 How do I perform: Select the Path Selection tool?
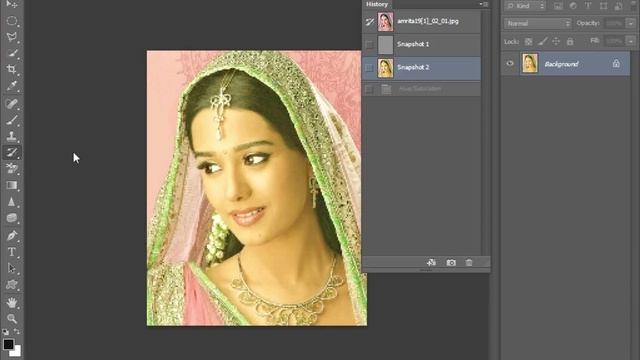(12, 268)
